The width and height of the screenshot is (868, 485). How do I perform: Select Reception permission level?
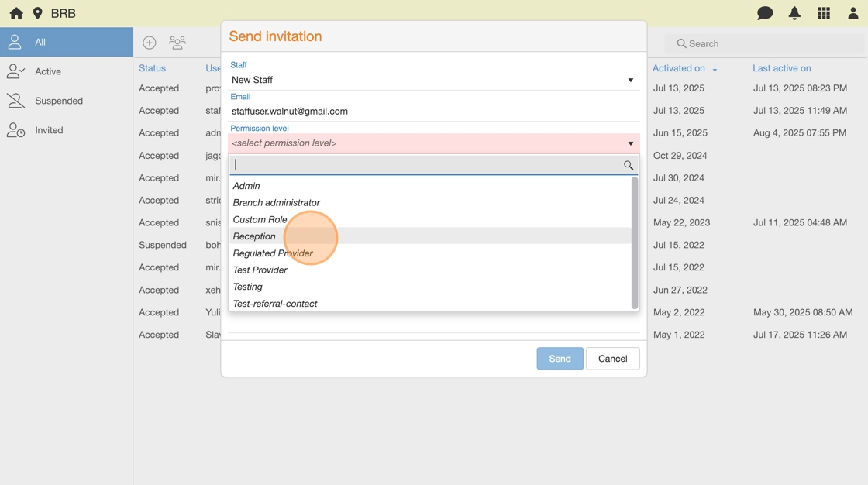coord(254,236)
